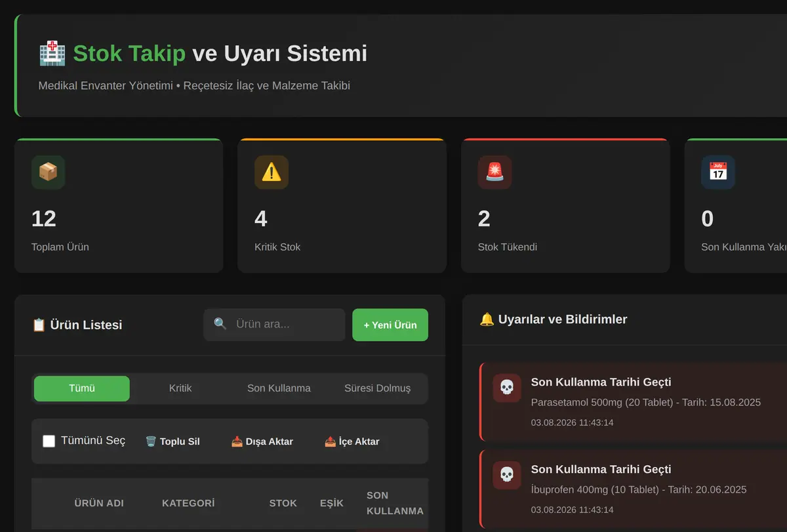Viewport: 787px width, 532px height.
Task: Switch to the Süresi Dolmuş filter tab
Action: tap(378, 388)
